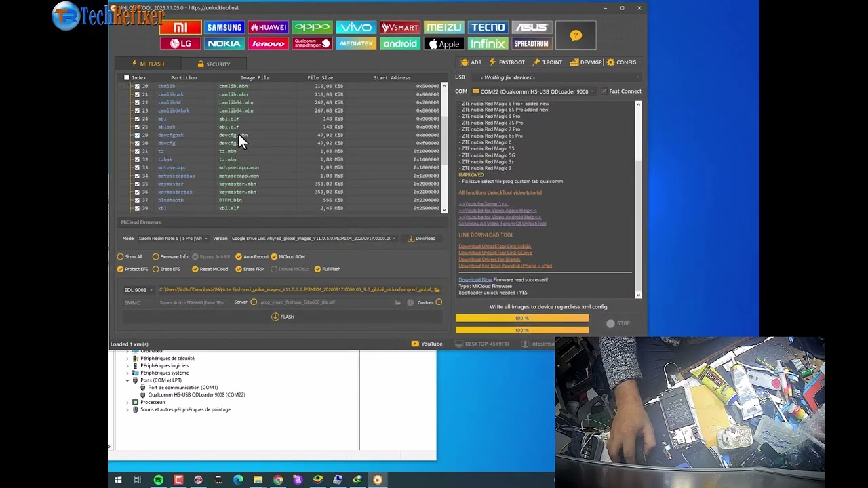This screenshot has height=488, width=868.
Task: Uncheck partition 37 bluetooth checkbox
Action: tap(137, 200)
